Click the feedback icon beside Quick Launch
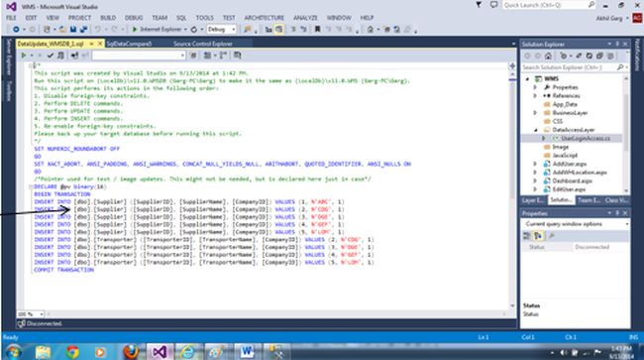 (x=493, y=5)
